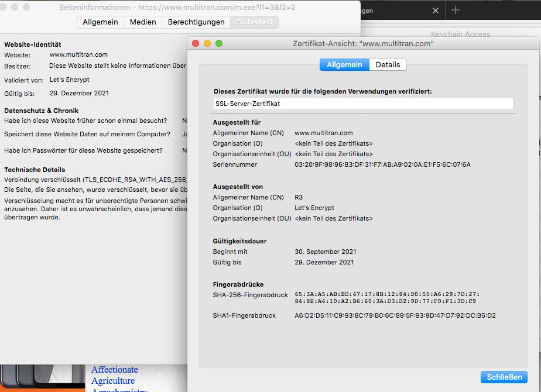Click the Keychain Access window title
Screen dimensions: 541x392
click(x=460, y=34)
